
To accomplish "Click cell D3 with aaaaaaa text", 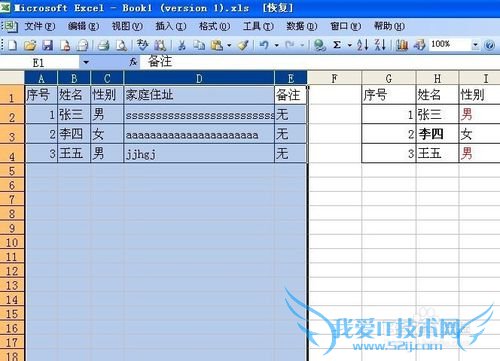I will [x=199, y=134].
